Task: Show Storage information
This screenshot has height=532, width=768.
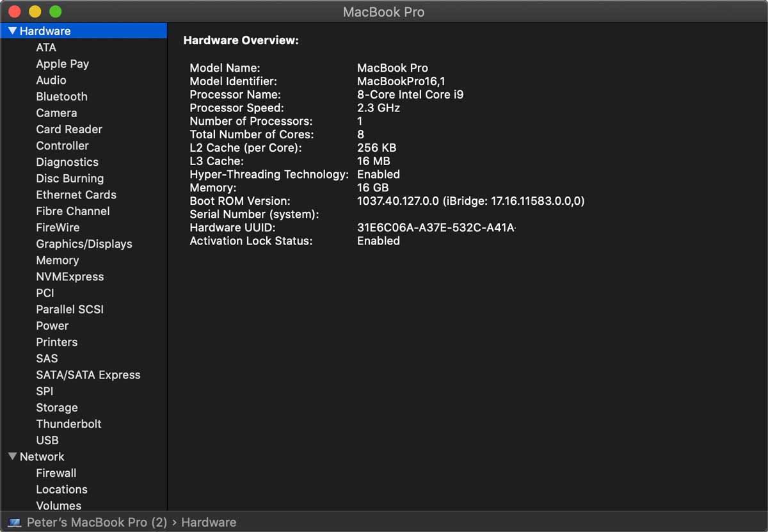Action: [57, 408]
